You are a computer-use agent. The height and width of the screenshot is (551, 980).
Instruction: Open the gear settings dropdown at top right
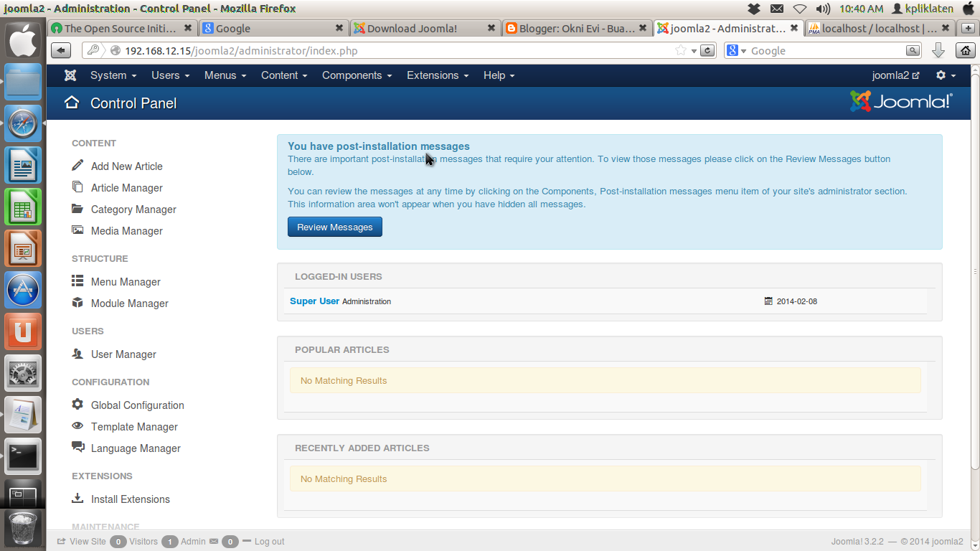pos(946,75)
